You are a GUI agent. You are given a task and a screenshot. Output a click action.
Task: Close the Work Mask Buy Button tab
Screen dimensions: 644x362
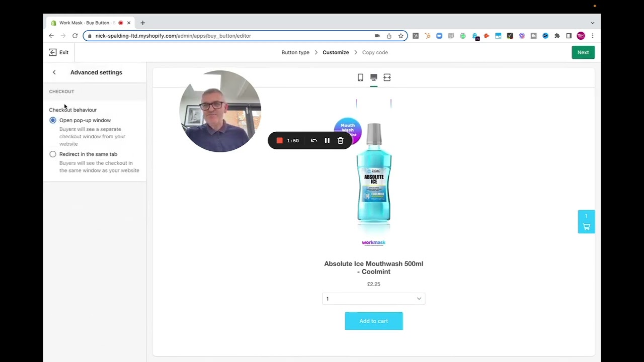129,23
